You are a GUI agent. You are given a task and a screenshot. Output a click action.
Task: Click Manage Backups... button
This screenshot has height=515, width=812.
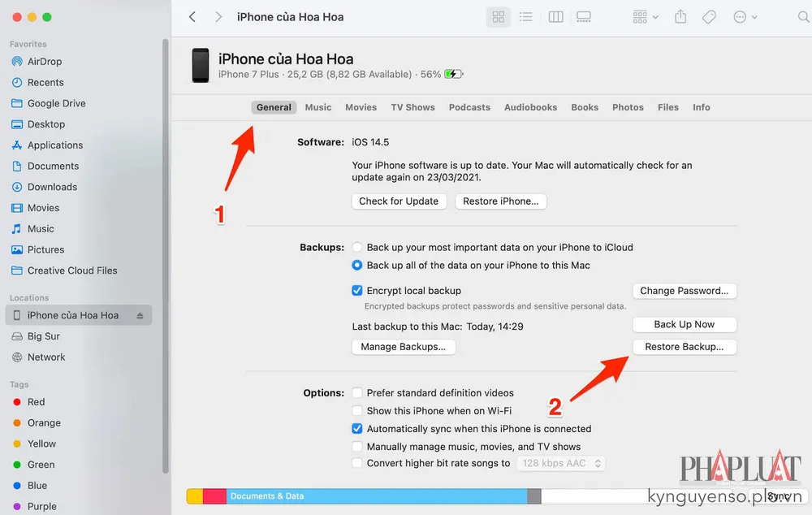(x=404, y=347)
